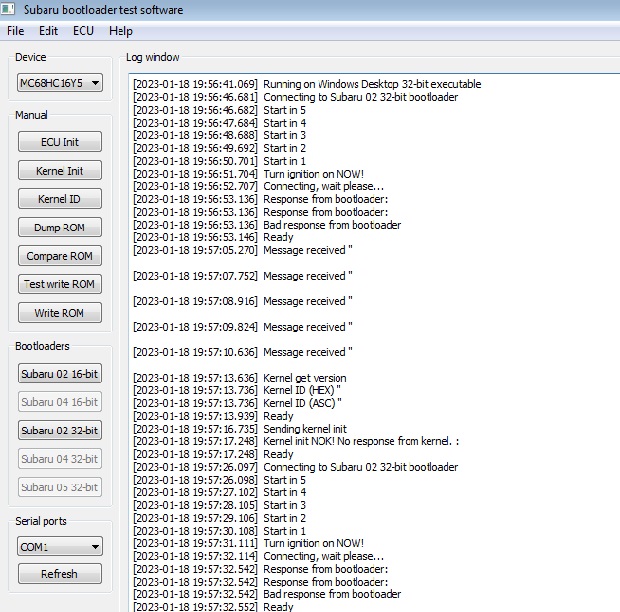Click the application icon in title bar
The height and width of the screenshot is (612, 620).
[x=9, y=10]
